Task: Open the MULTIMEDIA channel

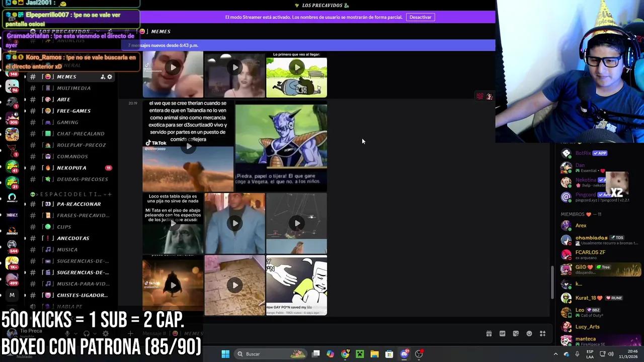Action: tap(70, 88)
